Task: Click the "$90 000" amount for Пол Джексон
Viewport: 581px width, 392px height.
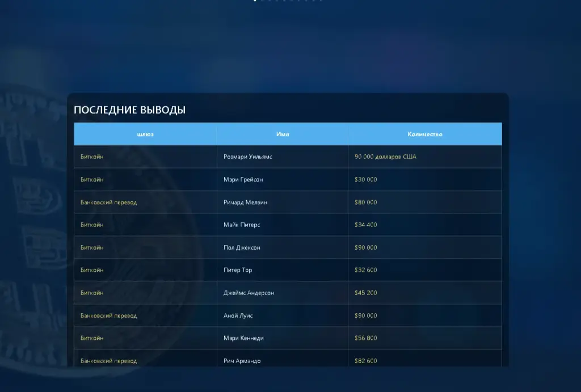Action: coord(366,247)
